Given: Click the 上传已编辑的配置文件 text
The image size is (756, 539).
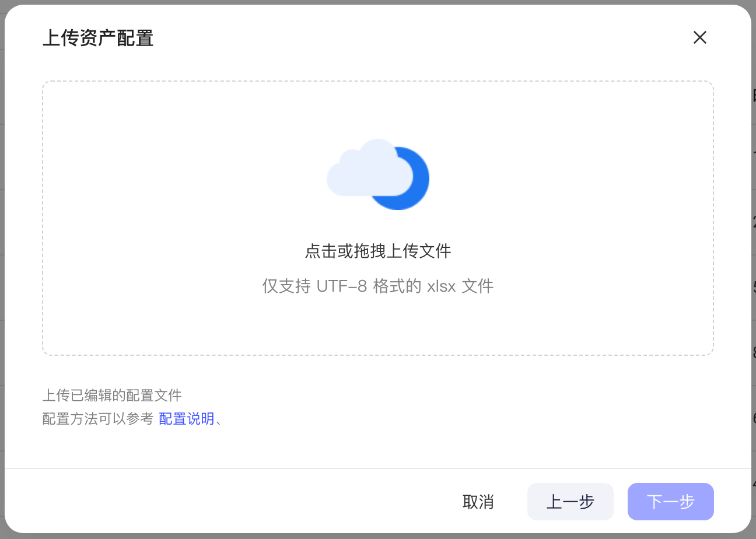Looking at the screenshot, I should [112, 395].
